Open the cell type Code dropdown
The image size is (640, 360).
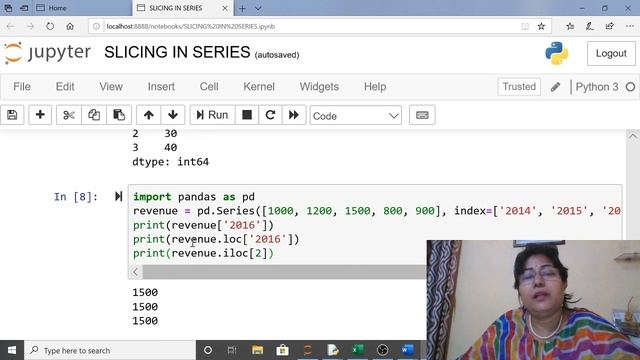point(356,116)
